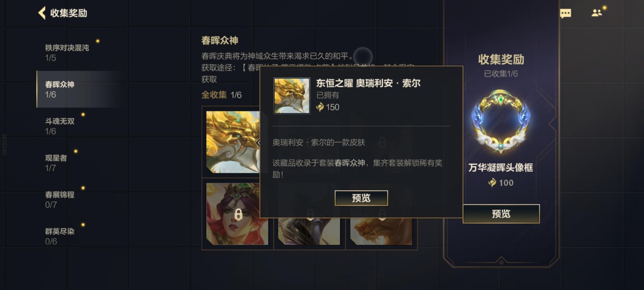The image size is (644, 290).
Task: Click the 预览 button in the skin popup
Action: click(x=361, y=198)
